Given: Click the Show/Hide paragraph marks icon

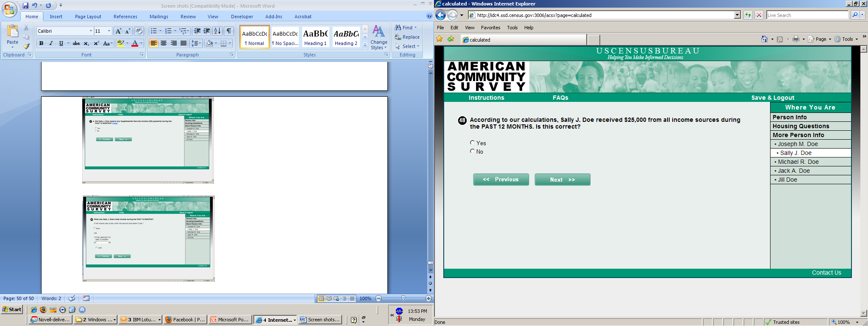Looking at the screenshot, I should pos(229,31).
